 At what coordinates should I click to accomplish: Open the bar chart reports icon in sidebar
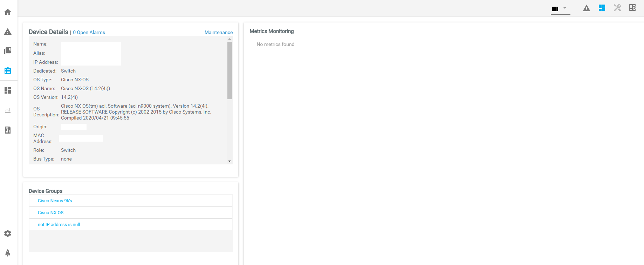pos(8,110)
